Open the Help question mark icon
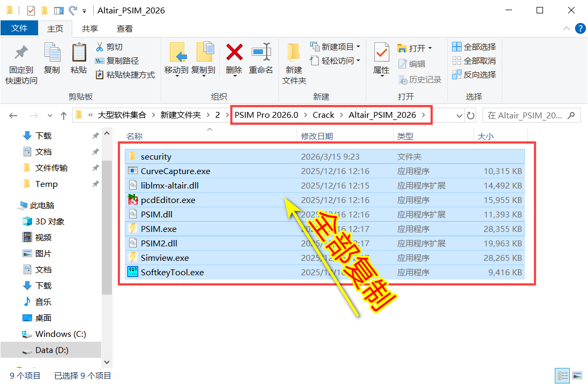The width and height of the screenshot is (588, 384). click(580, 28)
